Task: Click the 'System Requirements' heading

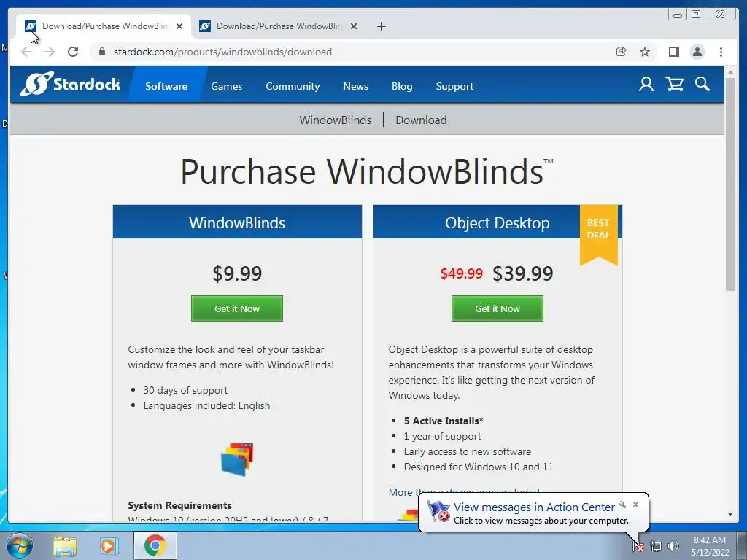Action: click(179, 505)
